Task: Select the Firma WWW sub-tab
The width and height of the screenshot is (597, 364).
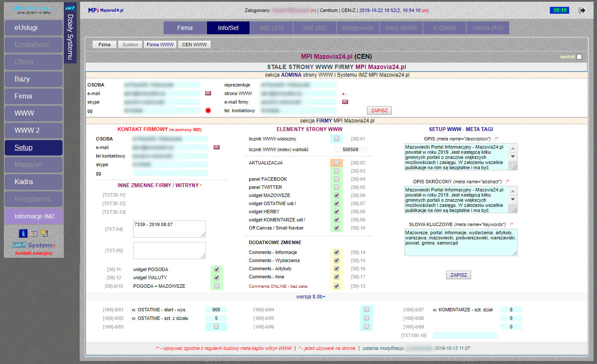Action: 160,45
